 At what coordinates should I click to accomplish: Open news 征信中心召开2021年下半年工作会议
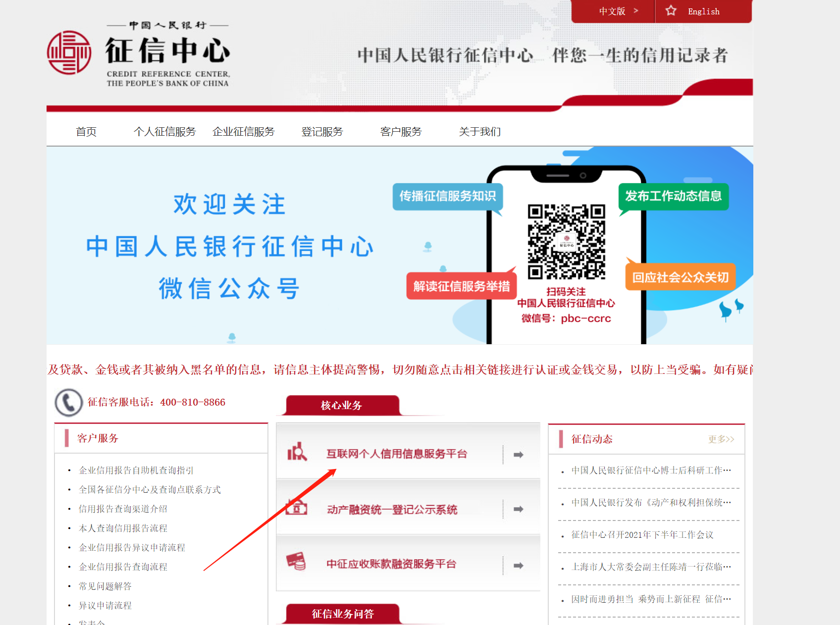pyautogui.click(x=642, y=535)
